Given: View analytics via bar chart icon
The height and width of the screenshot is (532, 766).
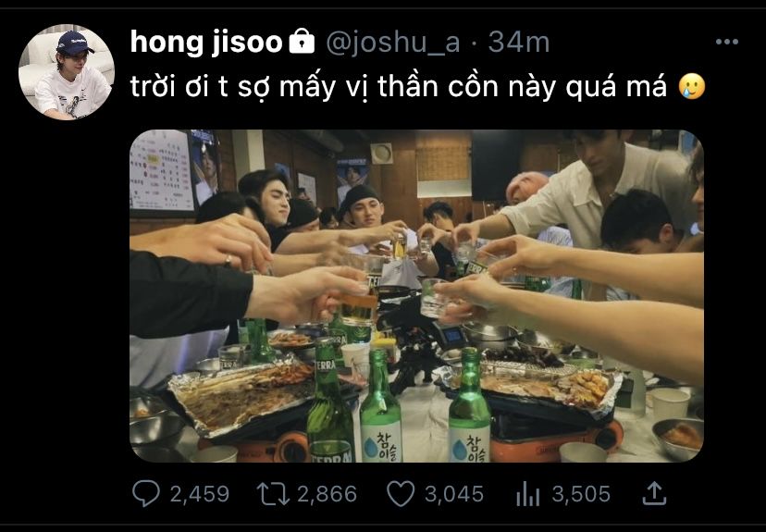Looking at the screenshot, I should pyautogui.click(x=528, y=494).
